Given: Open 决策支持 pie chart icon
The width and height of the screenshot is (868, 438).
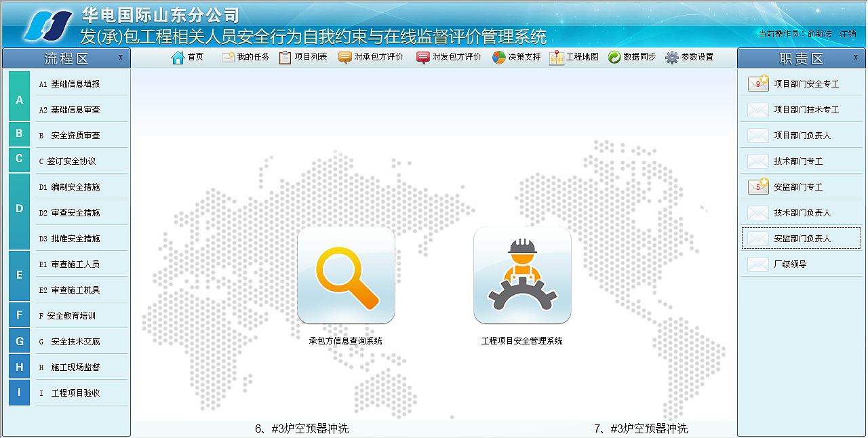Looking at the screenshot, I should pyautogui.click(x=499, y=58).
